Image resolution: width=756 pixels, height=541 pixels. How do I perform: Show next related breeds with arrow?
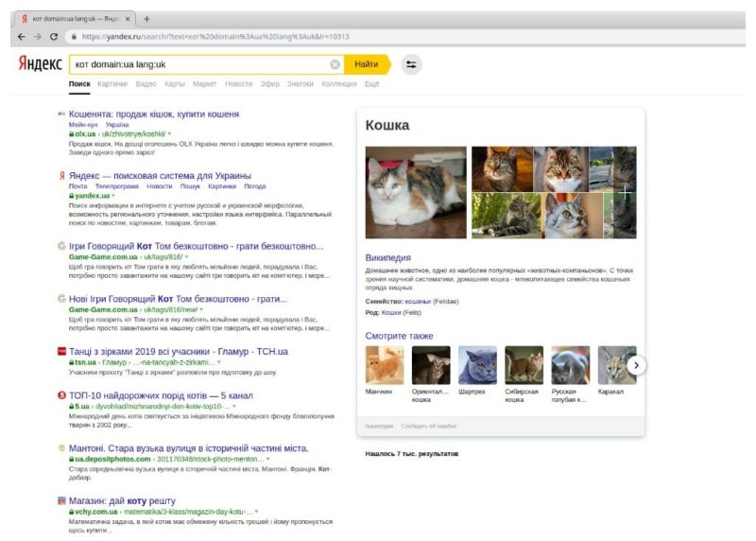636,365
